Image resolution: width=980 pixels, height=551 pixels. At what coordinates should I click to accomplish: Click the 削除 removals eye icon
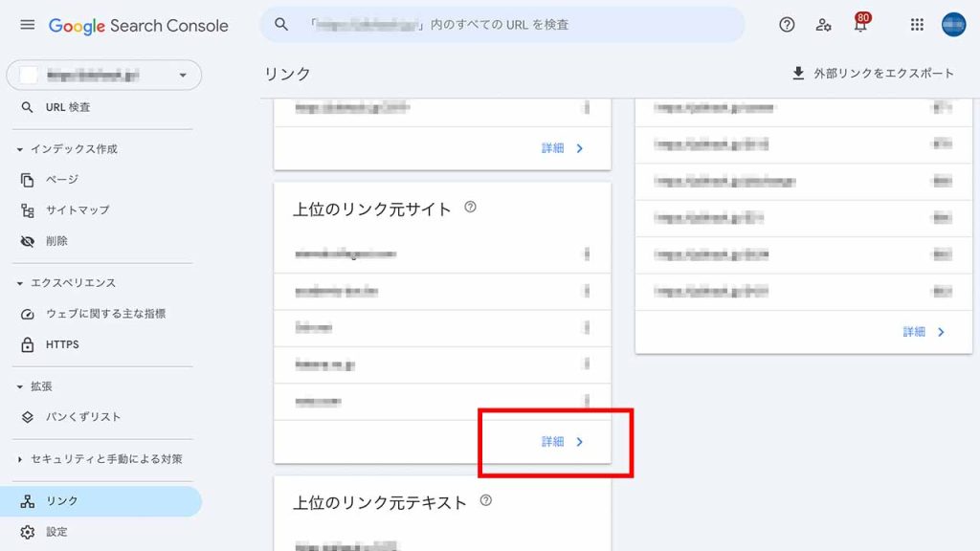tap(27, 241)
